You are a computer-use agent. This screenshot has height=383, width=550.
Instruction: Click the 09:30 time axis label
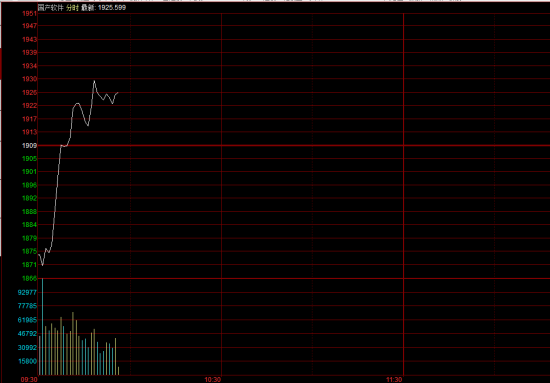pos(29,379)
